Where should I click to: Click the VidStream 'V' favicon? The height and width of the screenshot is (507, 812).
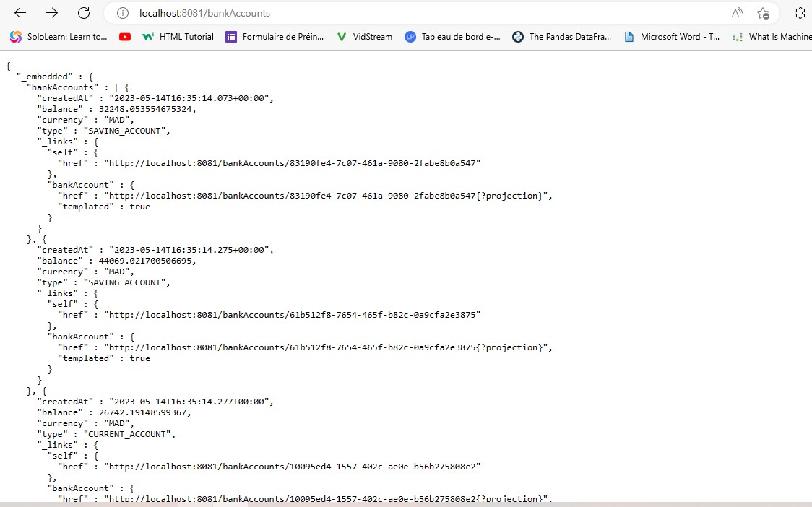pyautogui.click(x=341, y=37)
